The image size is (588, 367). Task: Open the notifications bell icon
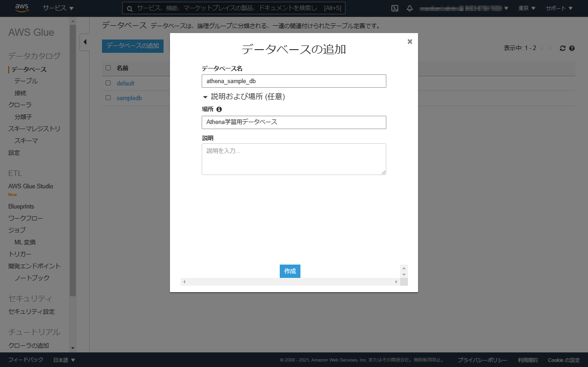click(x=409, y=8)
